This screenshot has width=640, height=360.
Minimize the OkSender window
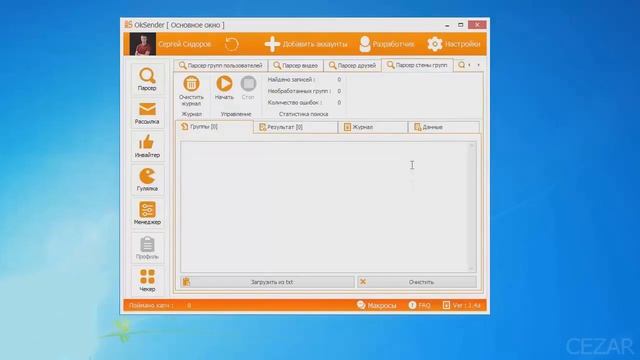pyautogui.click(x=447, y=25)
